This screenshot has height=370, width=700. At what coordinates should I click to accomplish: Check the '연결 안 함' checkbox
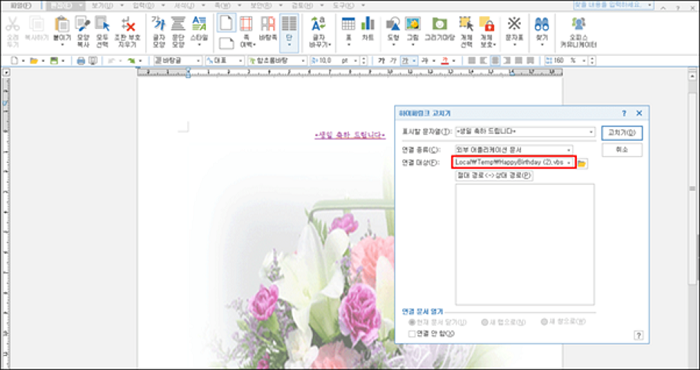pos(412,333)
